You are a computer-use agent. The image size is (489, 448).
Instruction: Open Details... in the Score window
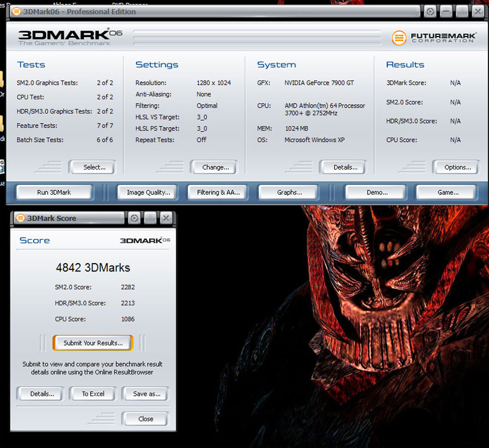39,394
